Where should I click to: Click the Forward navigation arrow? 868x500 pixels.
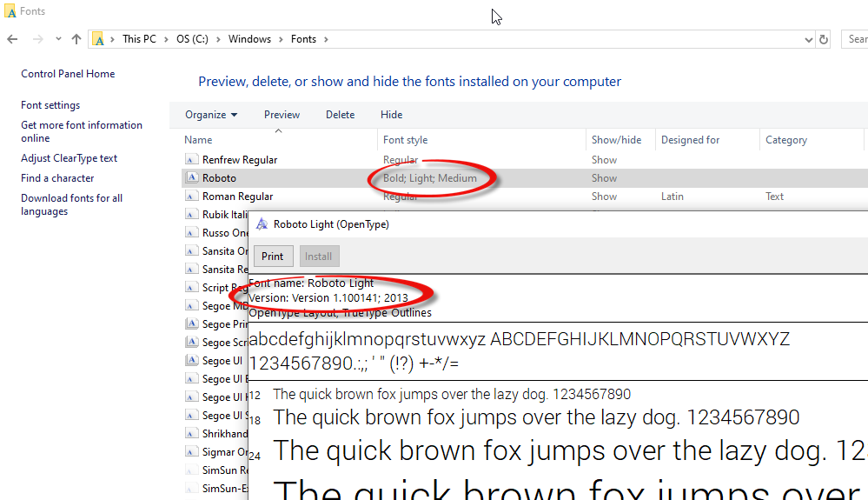[x=37, y=39]
